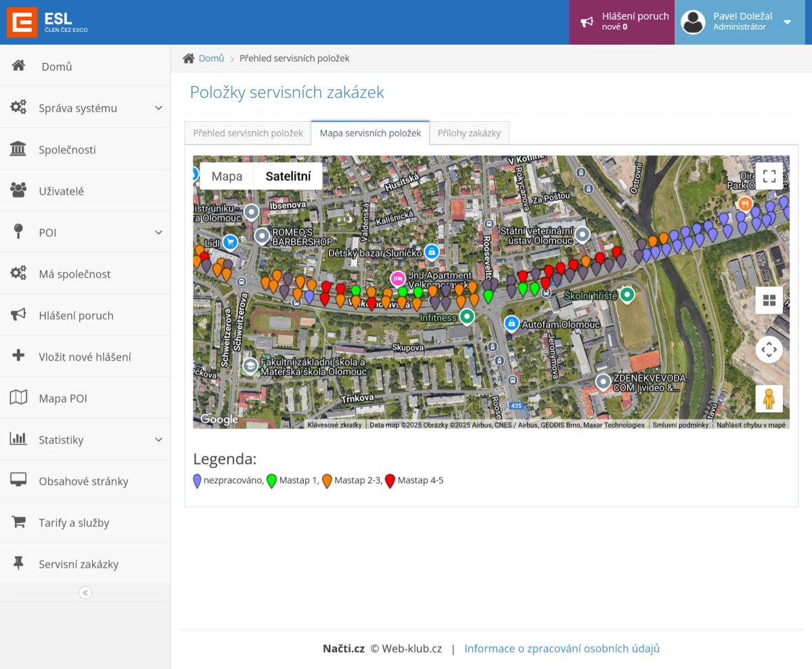
Task: Click the Lidl shopping cart marker
Action: pyautogui.click(x=230, y=241)
